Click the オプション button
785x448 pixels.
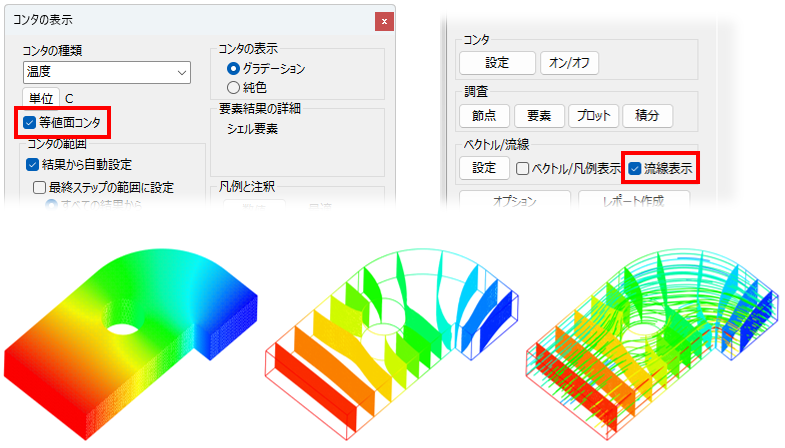pos(515,200)
